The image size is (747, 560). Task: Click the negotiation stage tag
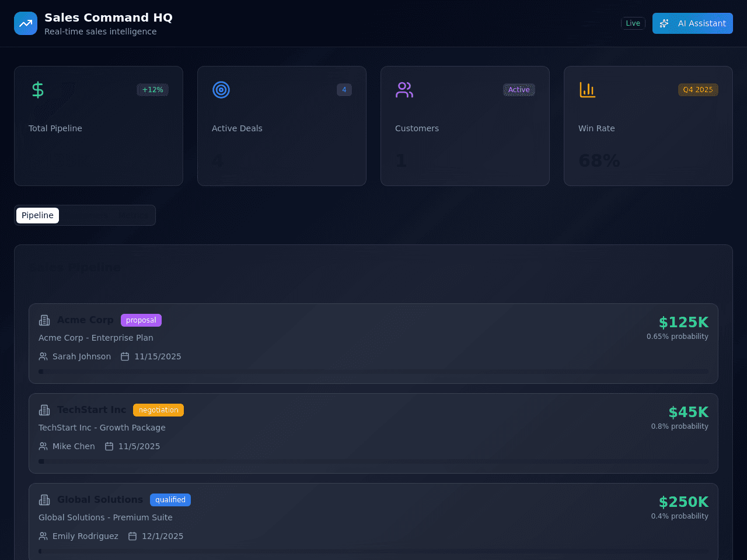tap(158, 410)
